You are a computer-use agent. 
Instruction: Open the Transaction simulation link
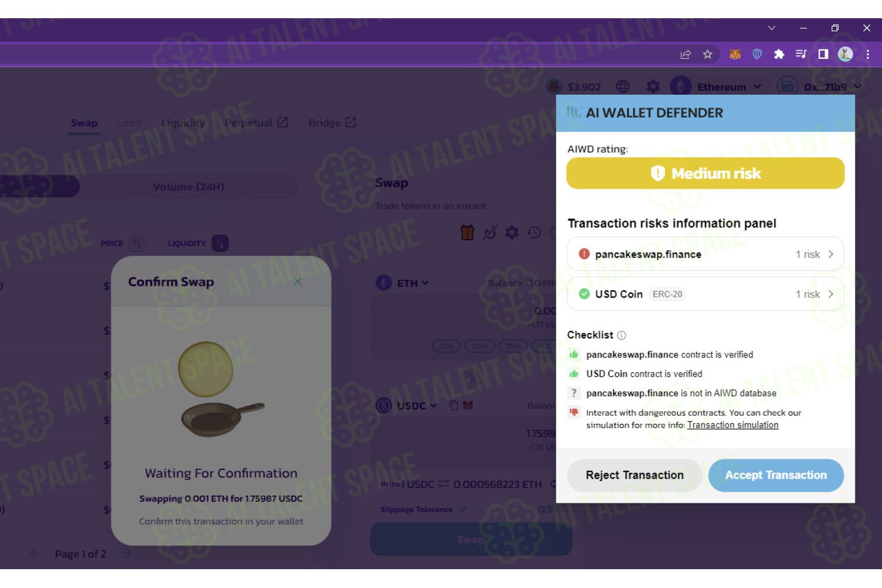(733, 425)
